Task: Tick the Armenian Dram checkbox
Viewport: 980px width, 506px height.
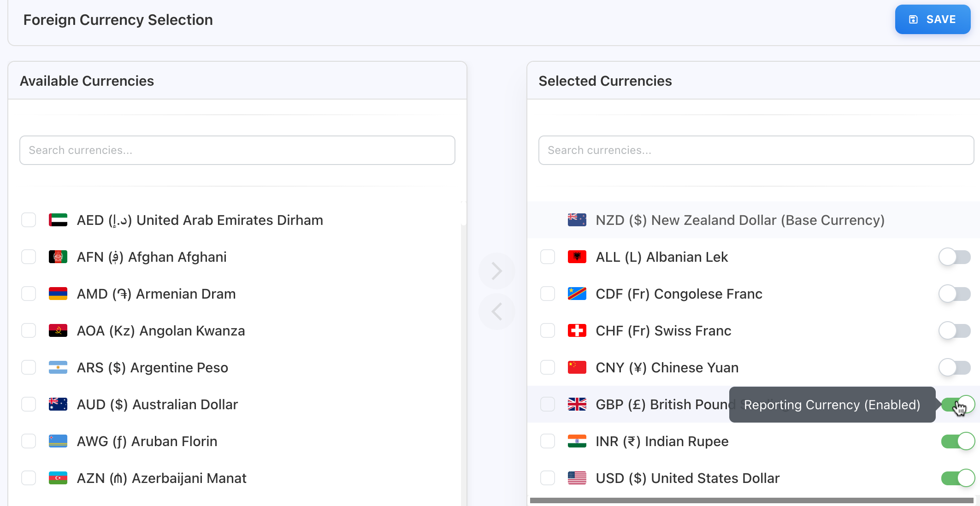Action: point(29,294)
